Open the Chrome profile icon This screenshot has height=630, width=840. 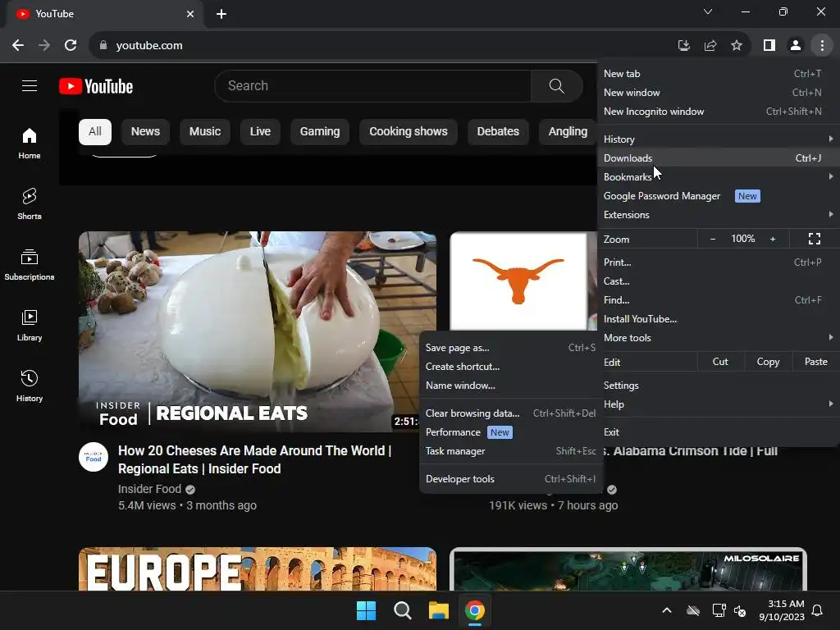click(796, 46)
